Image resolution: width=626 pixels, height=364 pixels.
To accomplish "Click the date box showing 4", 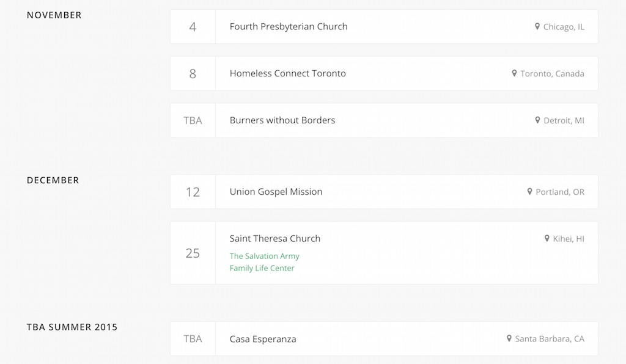I will 193,27.
